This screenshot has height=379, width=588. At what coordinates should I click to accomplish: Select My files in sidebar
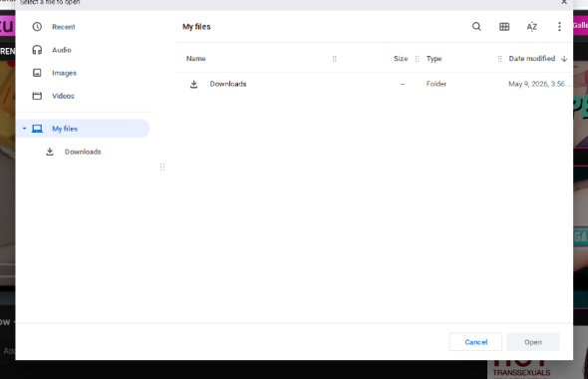coord(84,129)
